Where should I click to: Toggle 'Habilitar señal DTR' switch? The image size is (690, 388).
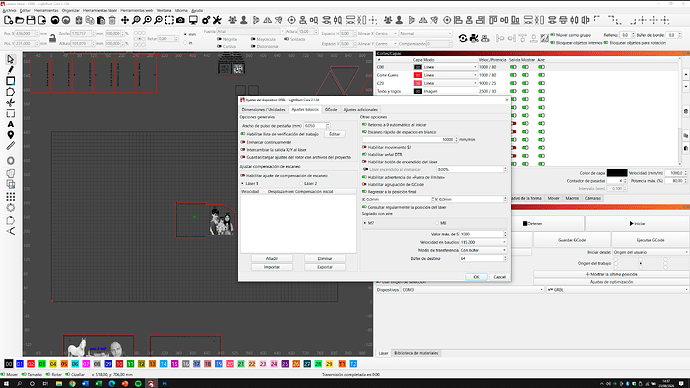364,154
